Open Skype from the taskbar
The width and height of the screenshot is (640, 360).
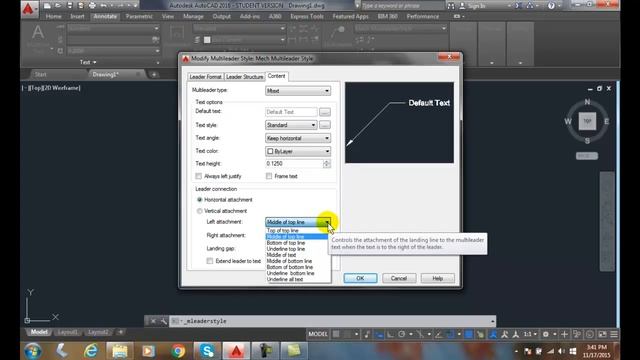(207, 351)
